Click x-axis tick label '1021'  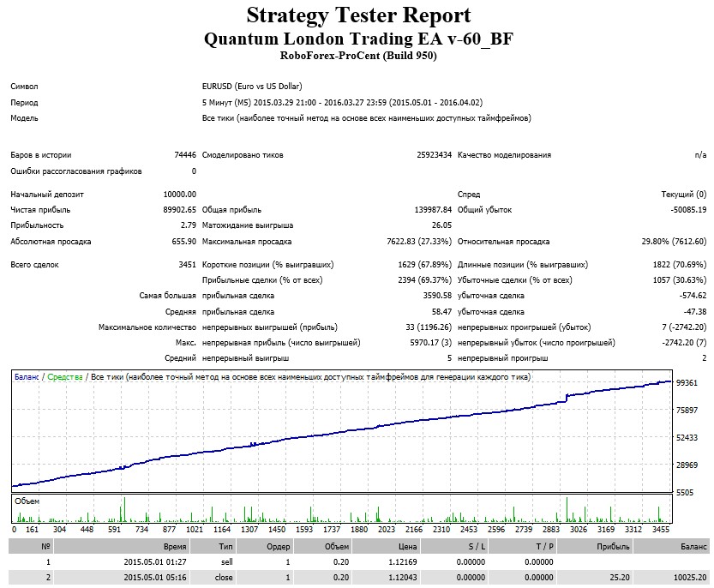point(195,530)
